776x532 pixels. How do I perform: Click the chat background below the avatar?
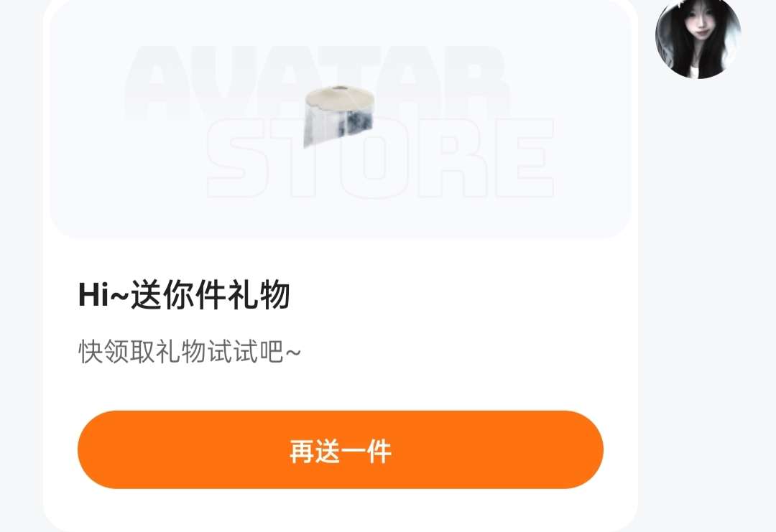coord(707,297)
